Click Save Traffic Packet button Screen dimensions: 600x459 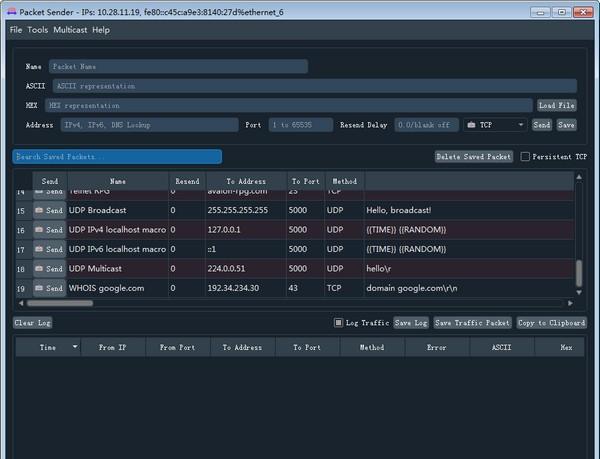tap(473, 323)
